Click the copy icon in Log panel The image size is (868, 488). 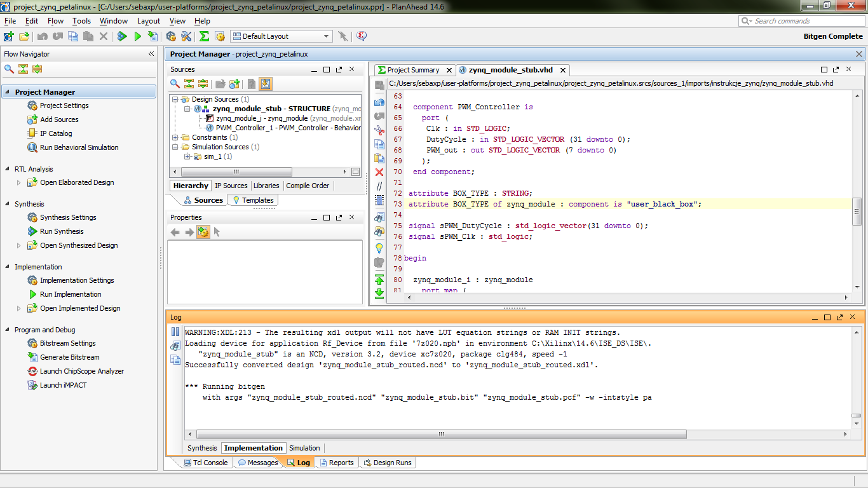coord(175,360)
